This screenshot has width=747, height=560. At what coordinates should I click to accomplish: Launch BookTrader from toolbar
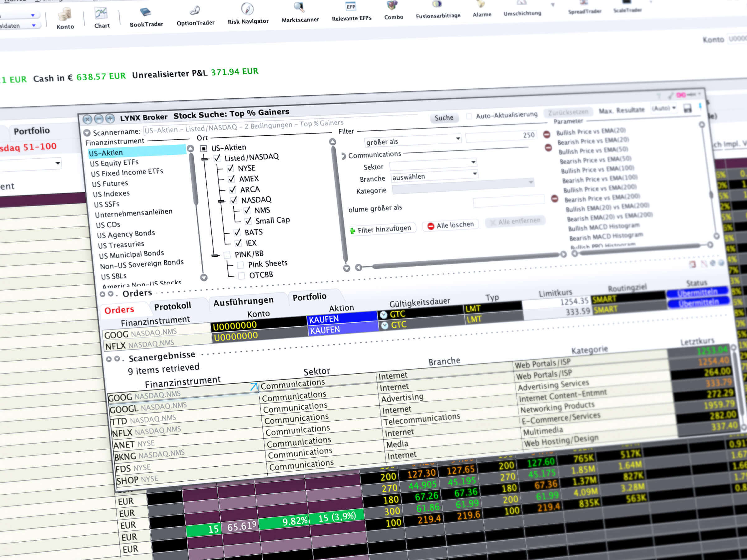pos(146,17)
